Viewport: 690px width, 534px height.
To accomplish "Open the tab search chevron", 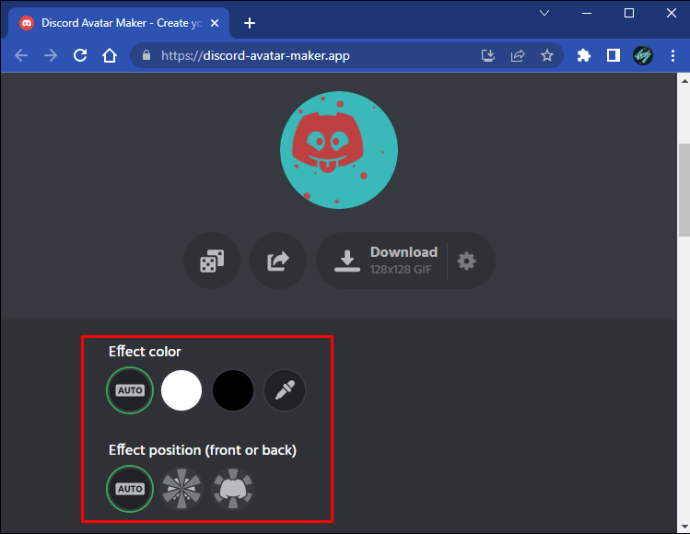I will coord(544,13).
